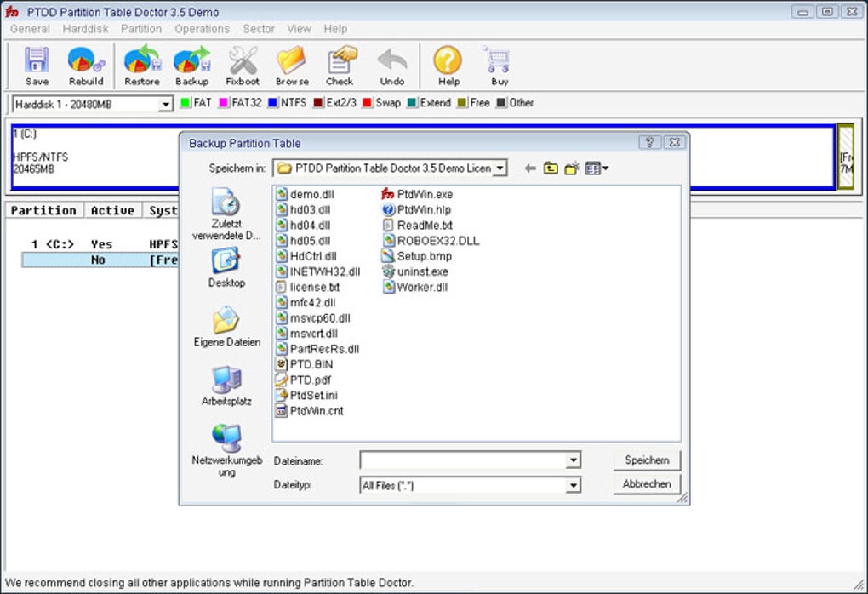
Task: Open the Dateiname dropdown arrow
Action: coord(574,460)
